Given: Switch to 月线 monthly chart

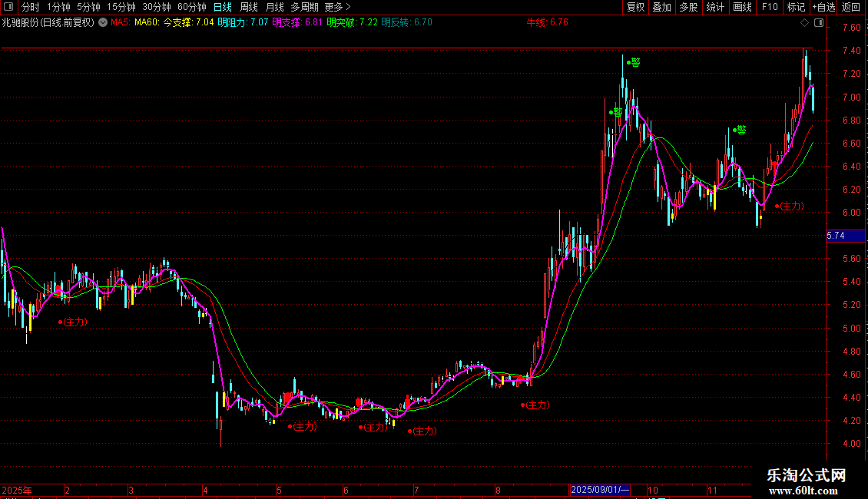Looking at the screenshot, I should (274, 7).
